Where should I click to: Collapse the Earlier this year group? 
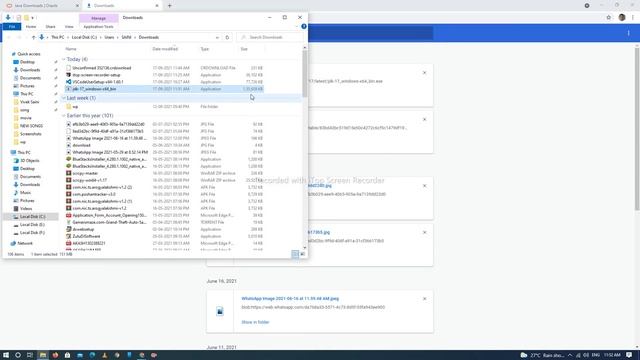click(64, 116)
